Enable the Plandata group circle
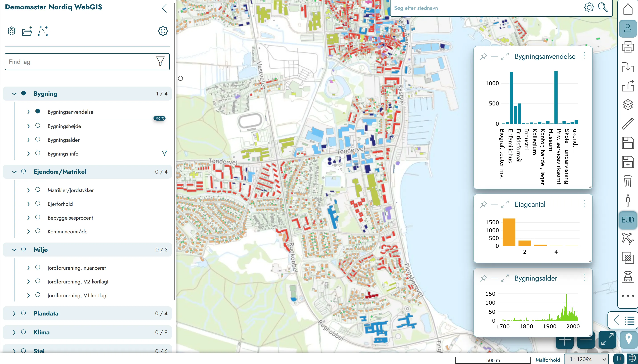The height and width of the screenshot is (364, 638). pyautogui.click(x=24, y=313)
